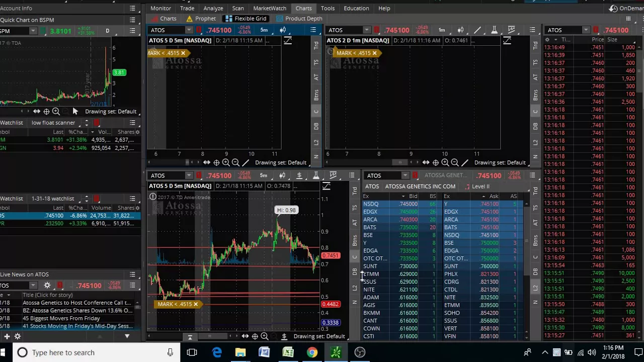The height and width of the screenshot is (362, 644).
Task: Open studies flask icon in bottom ATOS chart
Action: 316,175
